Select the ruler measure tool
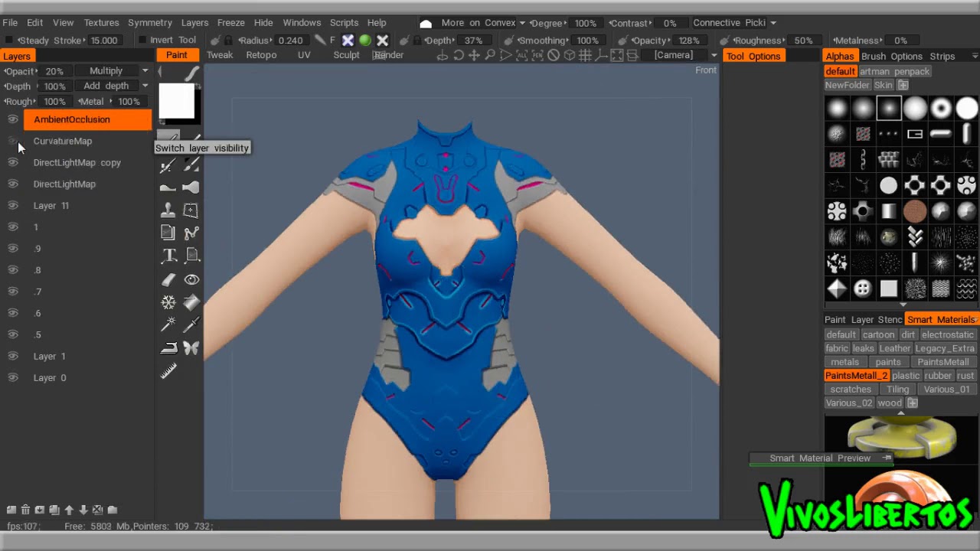 pyautogui.click(x=168, y=371)
